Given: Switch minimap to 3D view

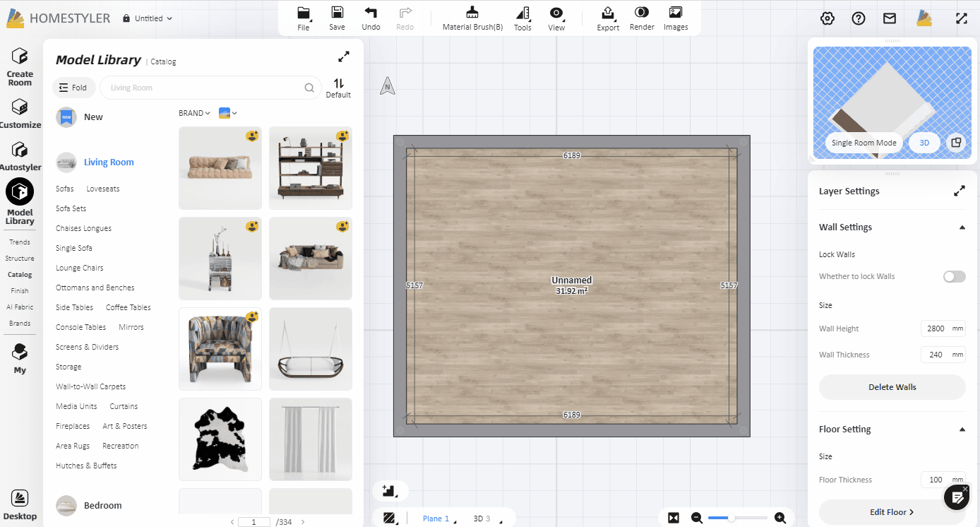Looking at the screenshot, I should tap(924, 143).
